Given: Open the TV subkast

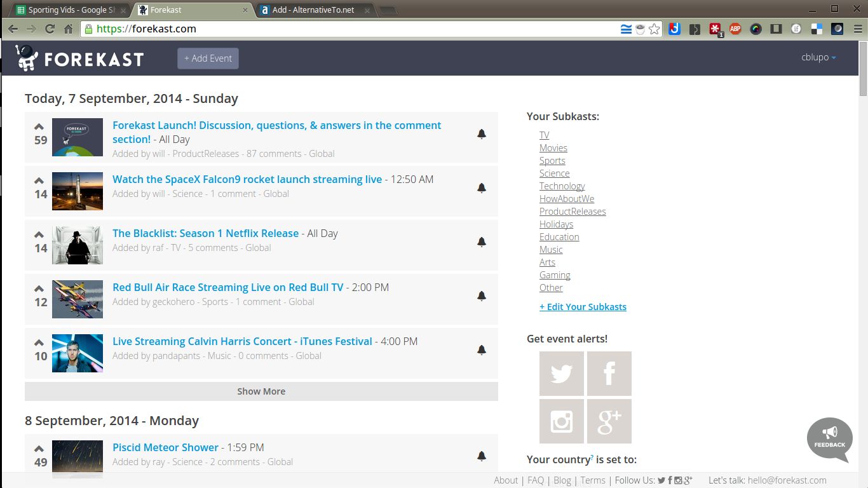Looking at the screenshot, I should [545, 135].
